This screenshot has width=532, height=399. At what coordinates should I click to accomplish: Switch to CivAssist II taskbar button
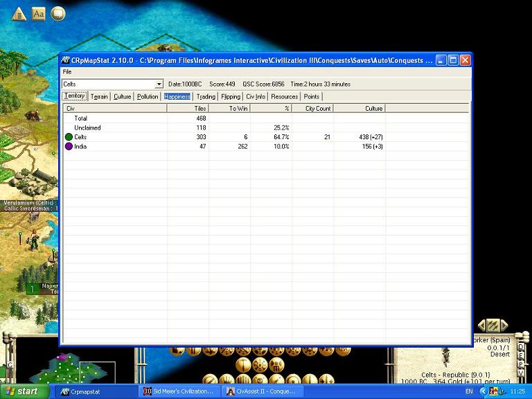[x=263, y=391]
